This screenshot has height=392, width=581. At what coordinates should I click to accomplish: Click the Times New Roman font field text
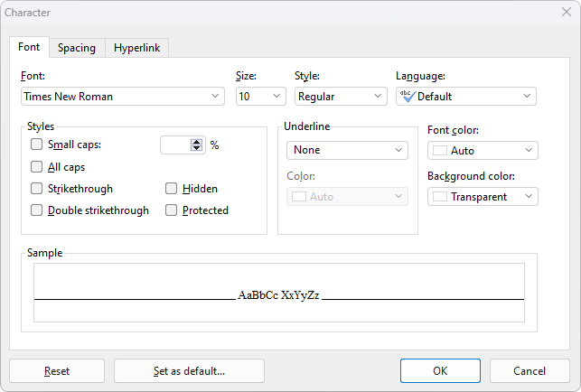68,97
